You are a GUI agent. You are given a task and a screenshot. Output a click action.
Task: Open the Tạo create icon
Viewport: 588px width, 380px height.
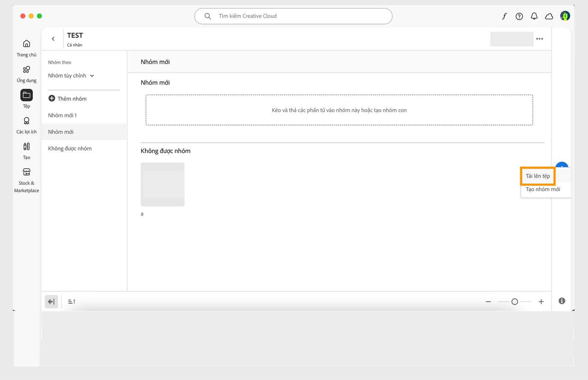pyautogui.click(x=26, y=146)
